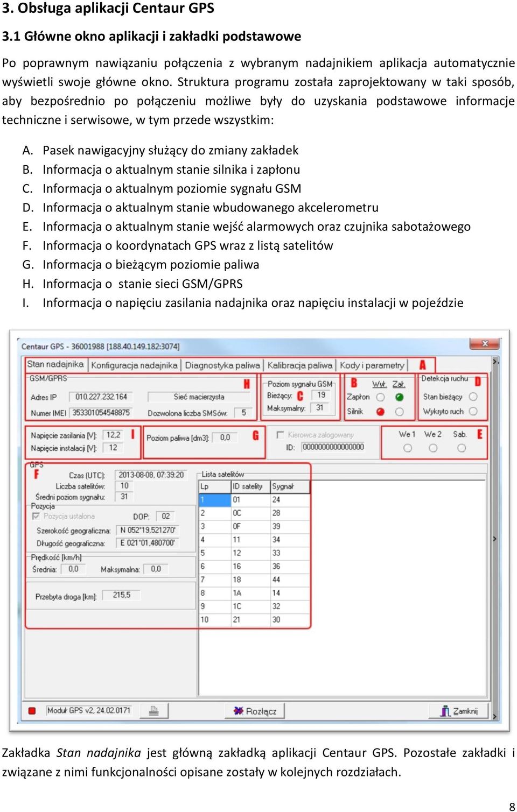Select Silnik Wył. red radio indicator
Screen dimensions: 517x812
[380, 412]
